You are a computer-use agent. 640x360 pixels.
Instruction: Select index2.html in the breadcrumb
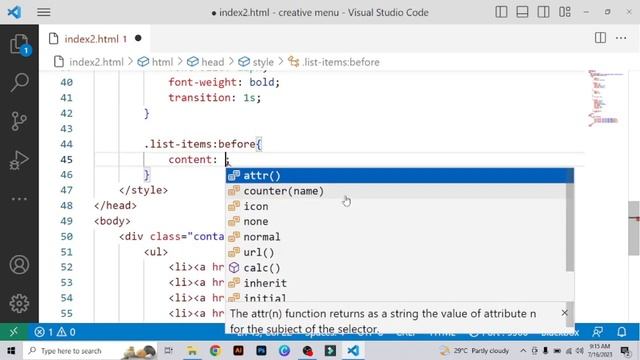click(x=96, y=62)
